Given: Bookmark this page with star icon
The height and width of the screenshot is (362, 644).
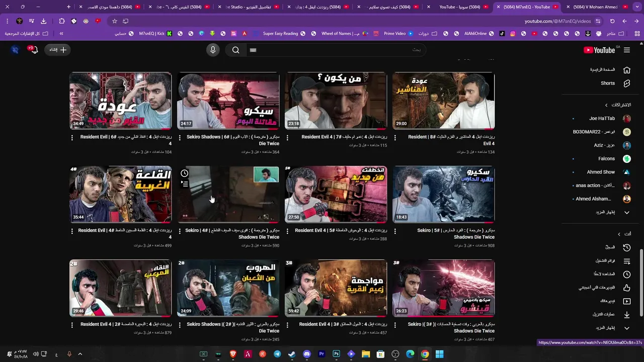Looking at the screenshot, I should (x=115, y=21).
